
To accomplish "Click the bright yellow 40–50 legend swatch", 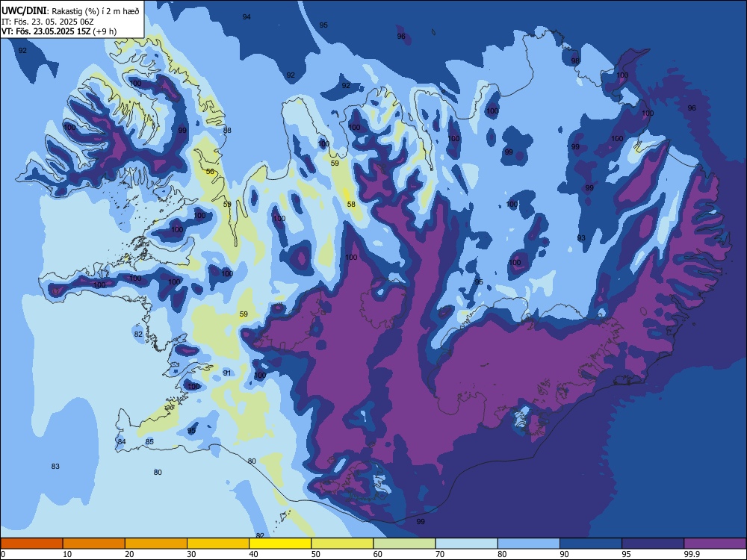I will 280,544.
